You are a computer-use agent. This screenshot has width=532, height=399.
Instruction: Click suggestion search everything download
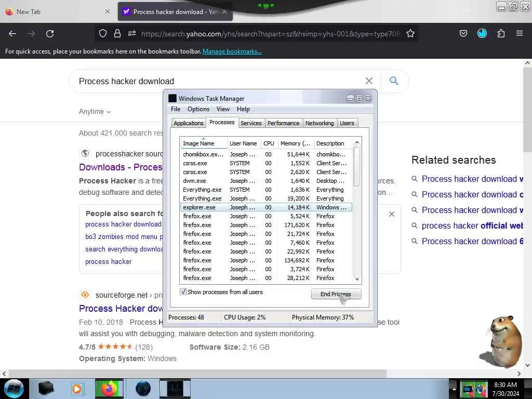pos(124,249)
